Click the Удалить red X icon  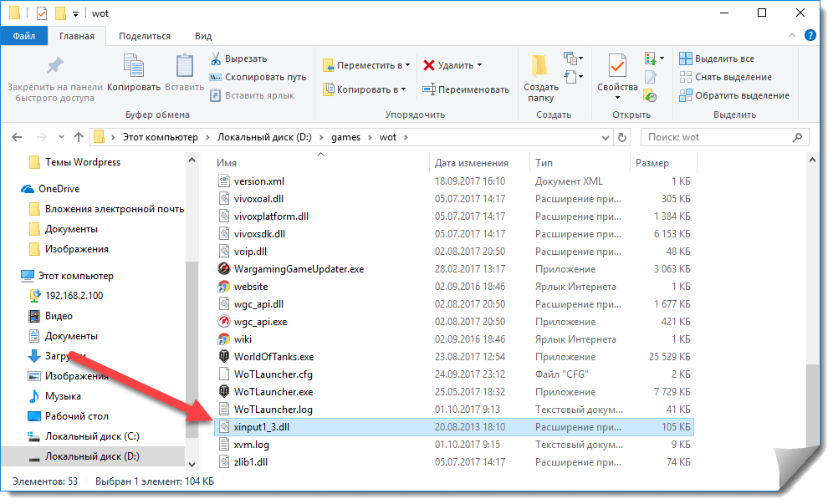pyautogui.click(x=429, y=65)
